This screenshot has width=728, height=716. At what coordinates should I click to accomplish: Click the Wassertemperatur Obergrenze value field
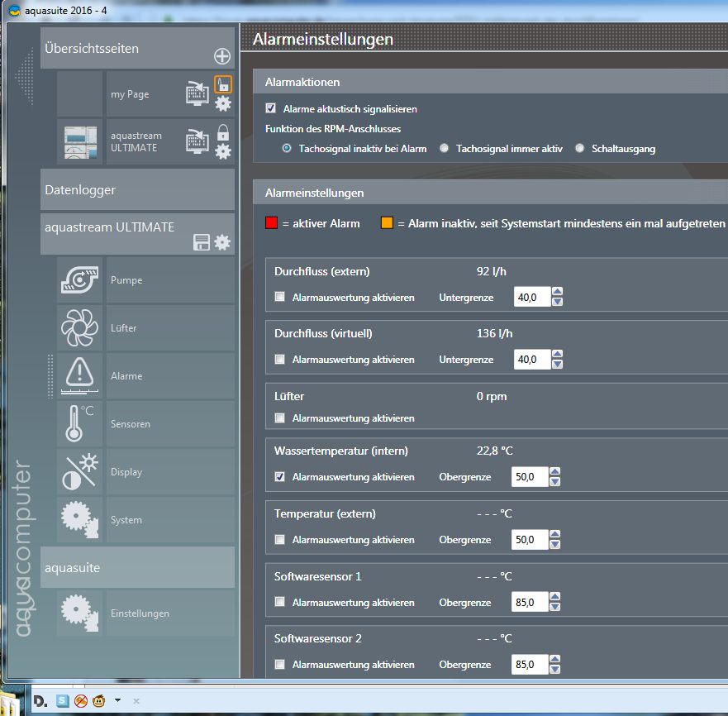pos(530,477)
